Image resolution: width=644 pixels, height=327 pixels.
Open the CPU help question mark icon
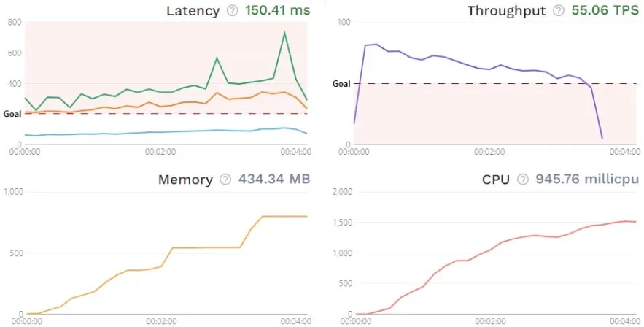(522, 180)
